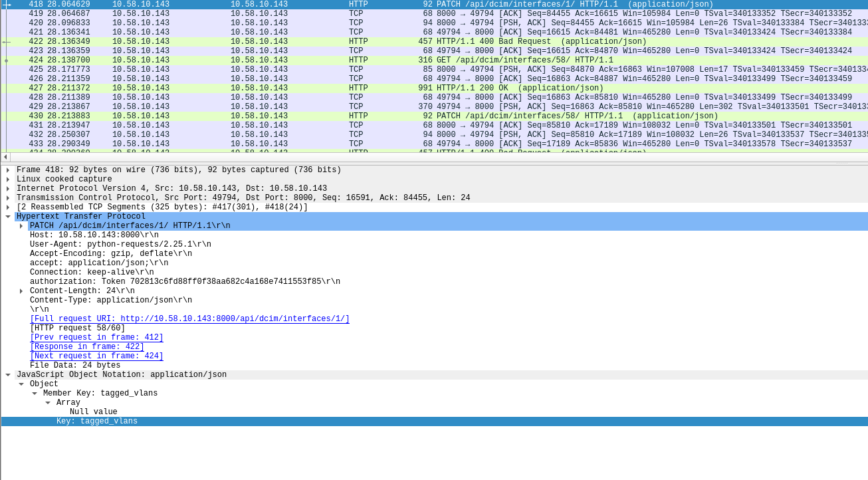Click Content-Type: application/json line

(111, 300)
